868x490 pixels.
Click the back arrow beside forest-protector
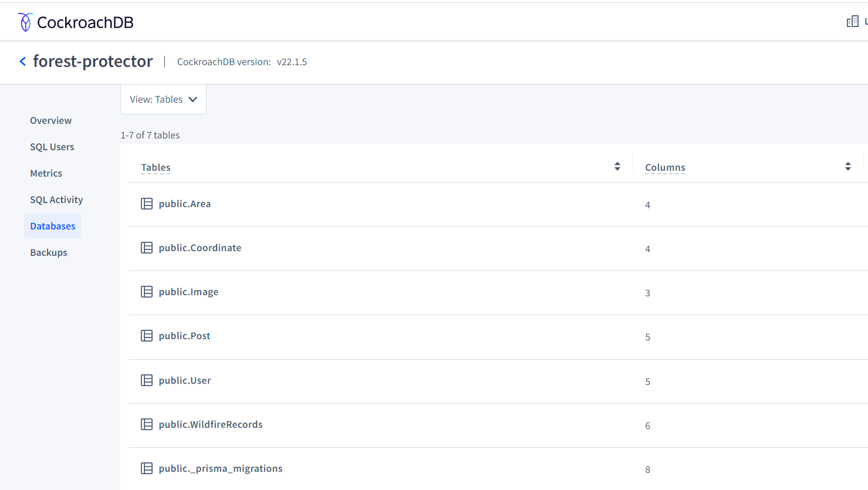point(23,61)
